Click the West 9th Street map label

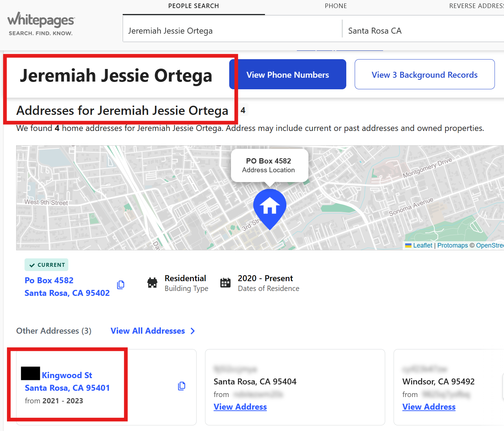(x=46, y=202)
